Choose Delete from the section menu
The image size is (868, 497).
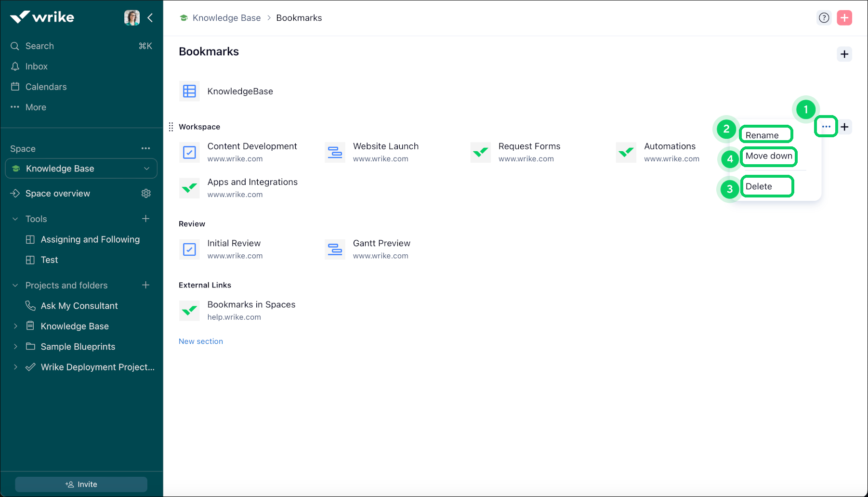point(767,186)
